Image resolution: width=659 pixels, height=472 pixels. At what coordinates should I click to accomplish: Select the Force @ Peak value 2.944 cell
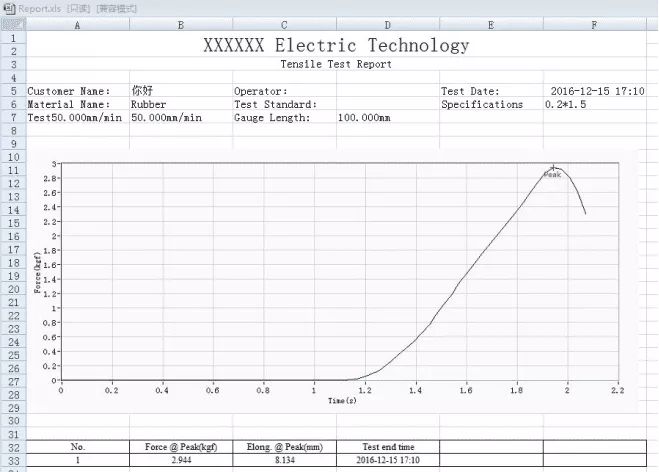(x=180, y=461)
